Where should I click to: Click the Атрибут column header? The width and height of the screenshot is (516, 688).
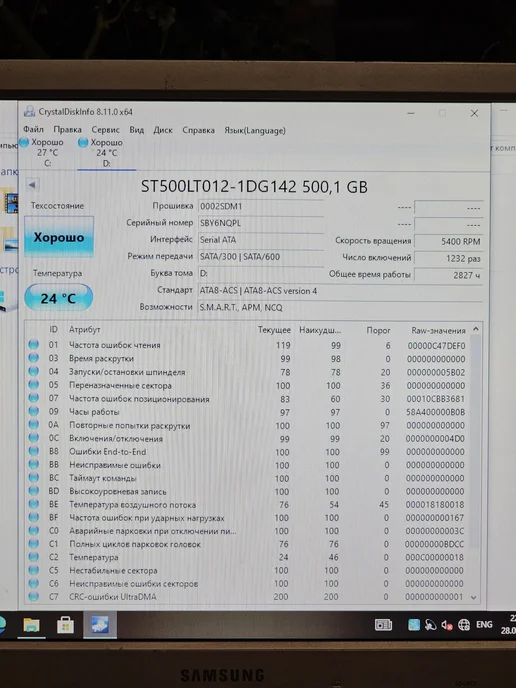84,330
